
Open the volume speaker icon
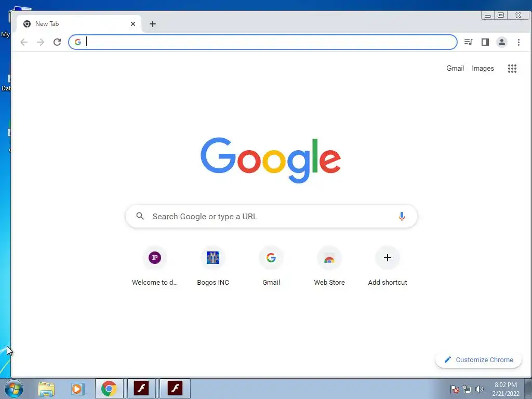pyautogui.click(x=480, y=389)
